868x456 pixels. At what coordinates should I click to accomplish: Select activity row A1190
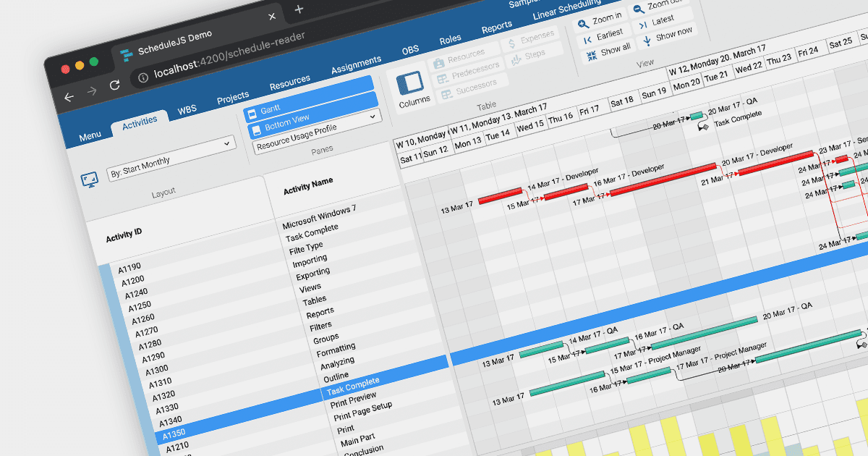(x=129, y=268)
